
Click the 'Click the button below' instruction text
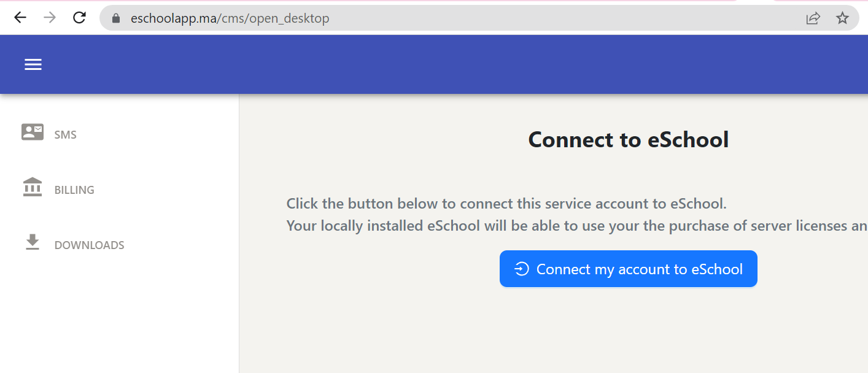(506, 204)
